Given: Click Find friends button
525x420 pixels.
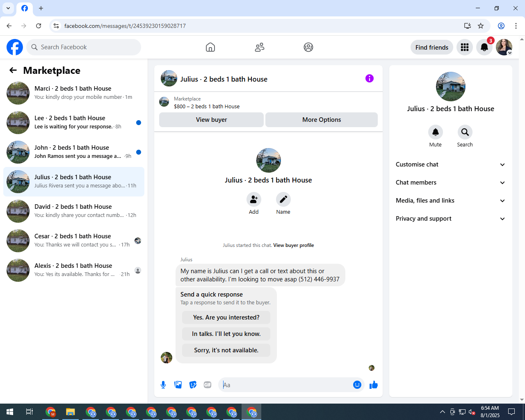Looking at the screenshot, I should pyautogui.click(x=432, y=47).
